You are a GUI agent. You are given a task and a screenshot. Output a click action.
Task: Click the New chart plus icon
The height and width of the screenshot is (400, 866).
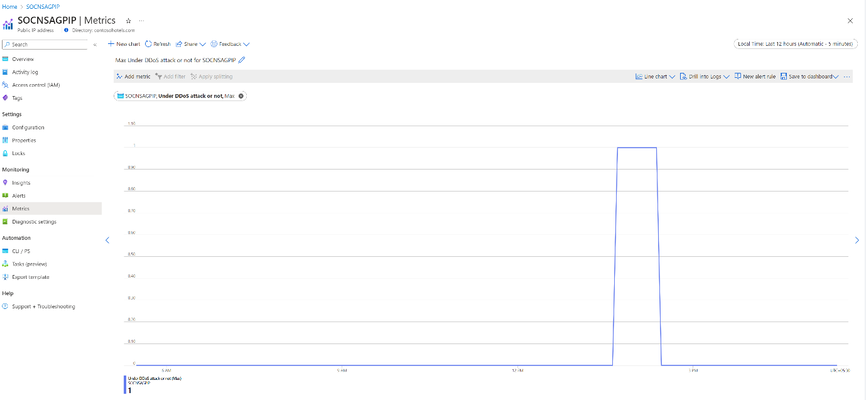coord(111,44)
